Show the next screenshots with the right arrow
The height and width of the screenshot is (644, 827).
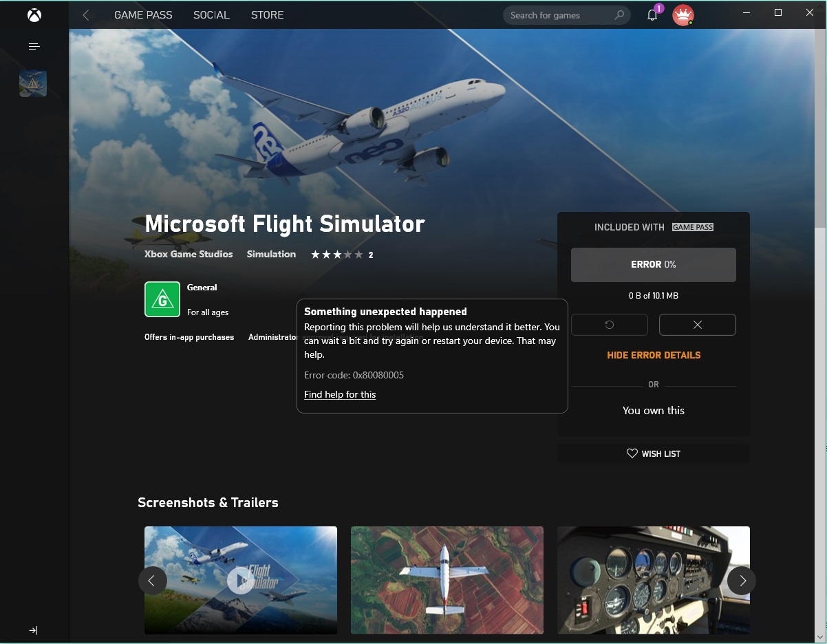742,581
